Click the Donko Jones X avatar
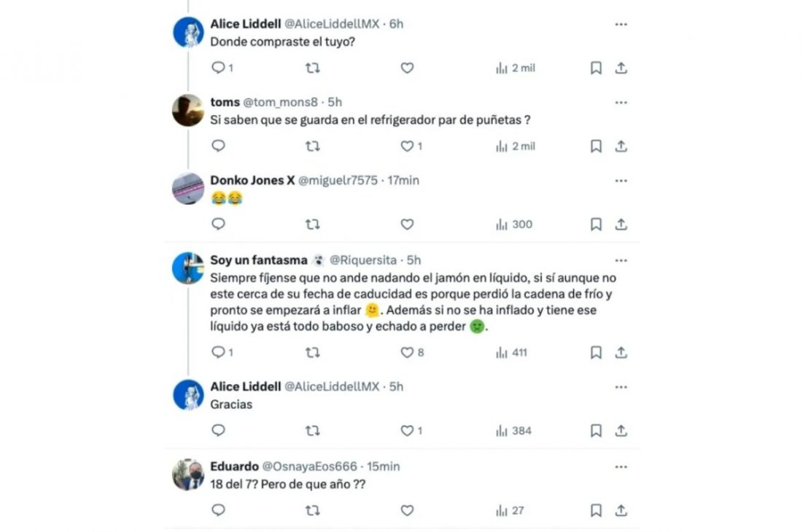The image size is (803, 532). pos(188,188)
